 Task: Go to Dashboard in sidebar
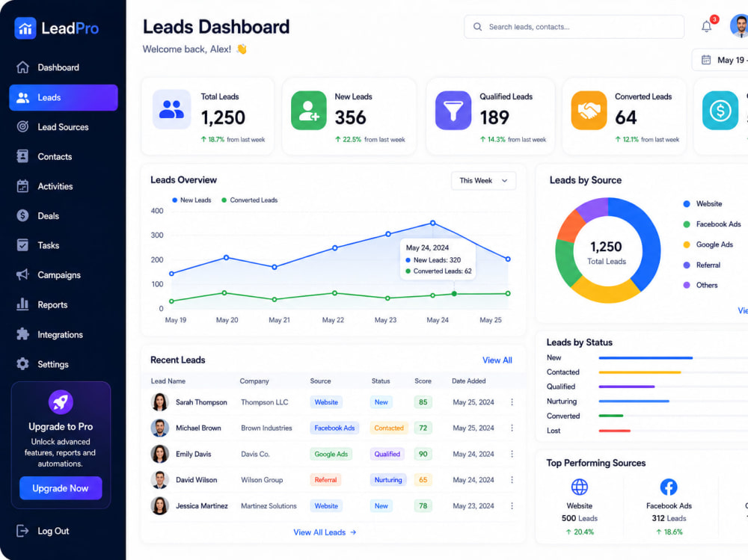(64, 67)
